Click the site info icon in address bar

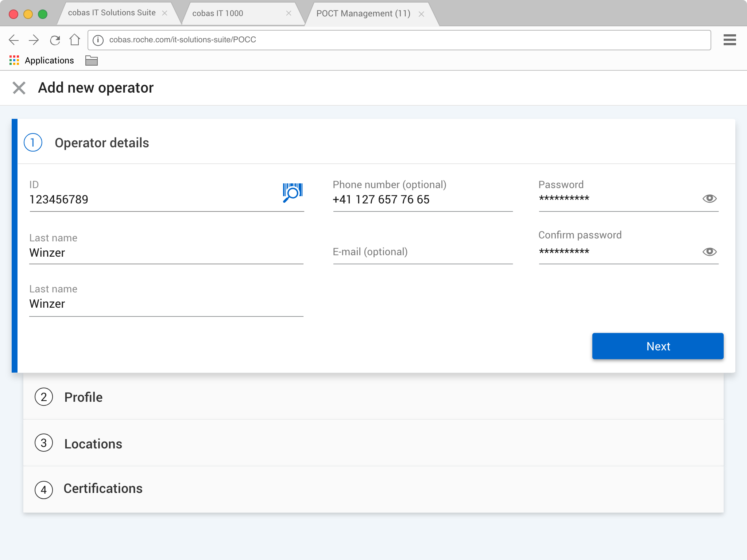[98, 40]
